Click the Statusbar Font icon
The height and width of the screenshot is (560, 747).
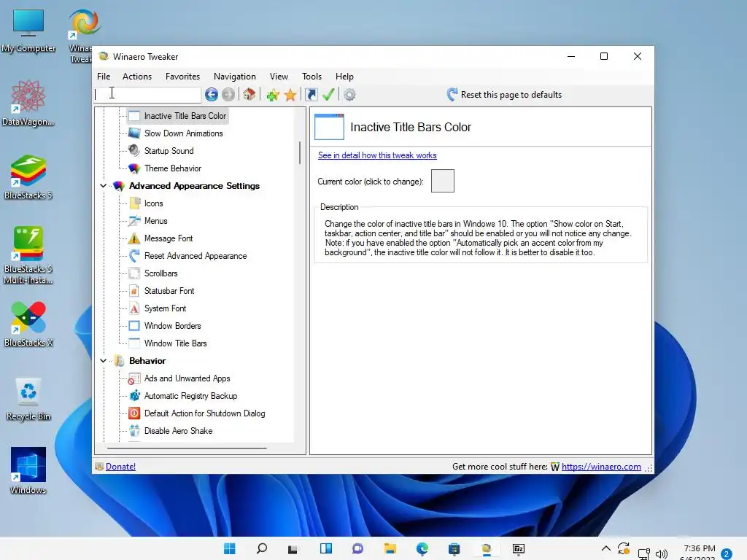[134, 291]
